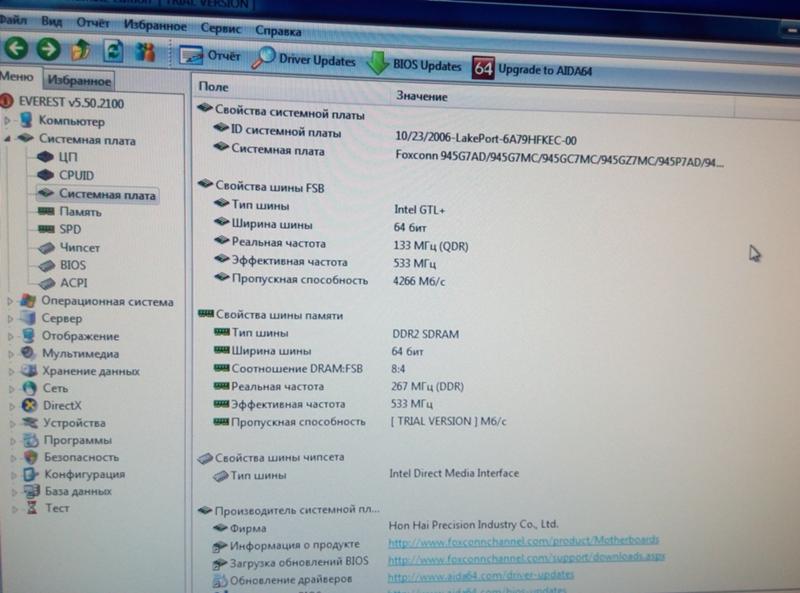Open the Вид menu
The width and height of the screenshot is (800, 593).
[x=52, y=22]
